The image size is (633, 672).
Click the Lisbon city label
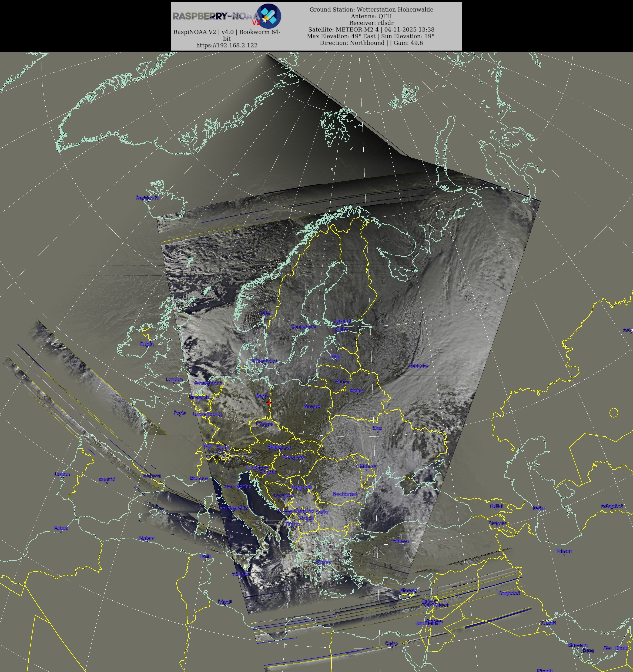(x=62, y=474)
